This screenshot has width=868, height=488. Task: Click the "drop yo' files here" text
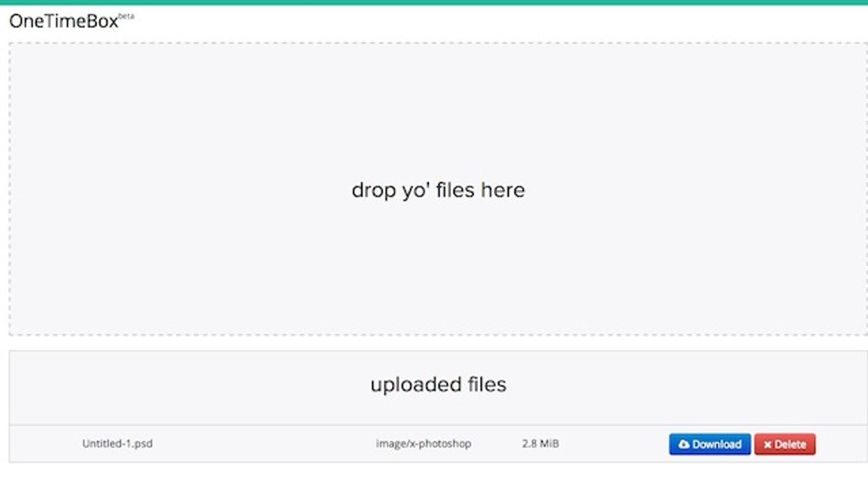pyautogui.click(x=438, y=190)
